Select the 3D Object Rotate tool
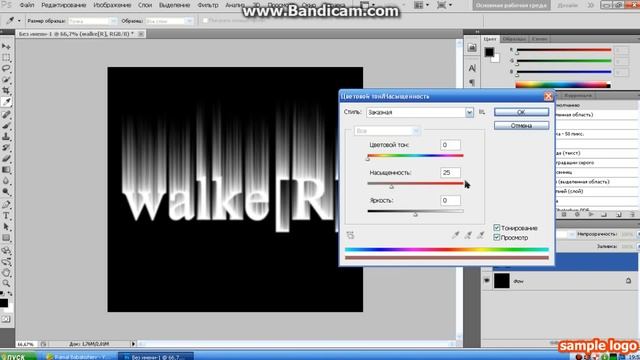 [x=6, y=250]
